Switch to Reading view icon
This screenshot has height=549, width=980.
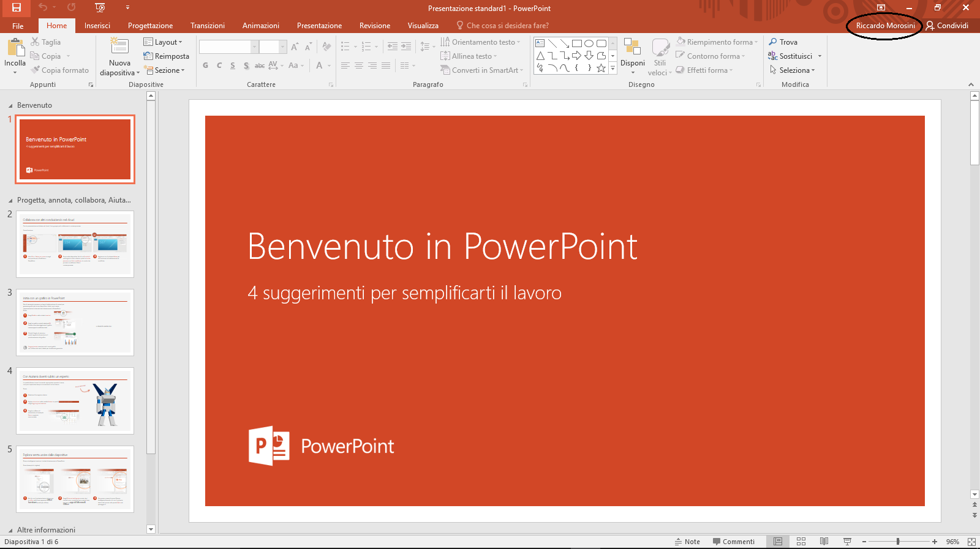(x=824, y=542)
